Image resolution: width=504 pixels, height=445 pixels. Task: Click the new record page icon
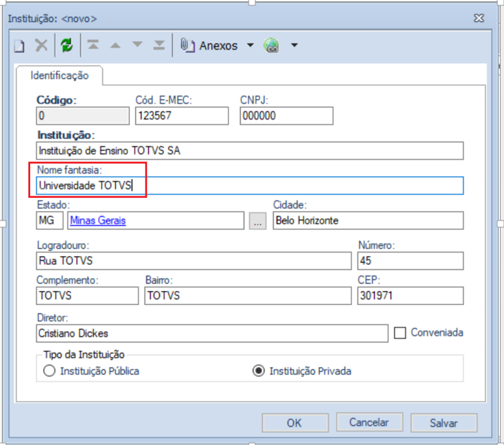19,46
